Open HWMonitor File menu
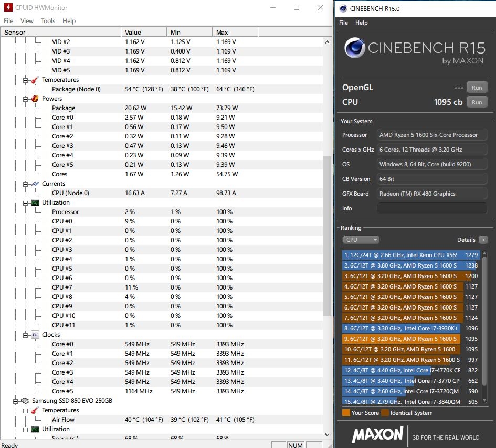496x448 pixels. pos(8,21)
